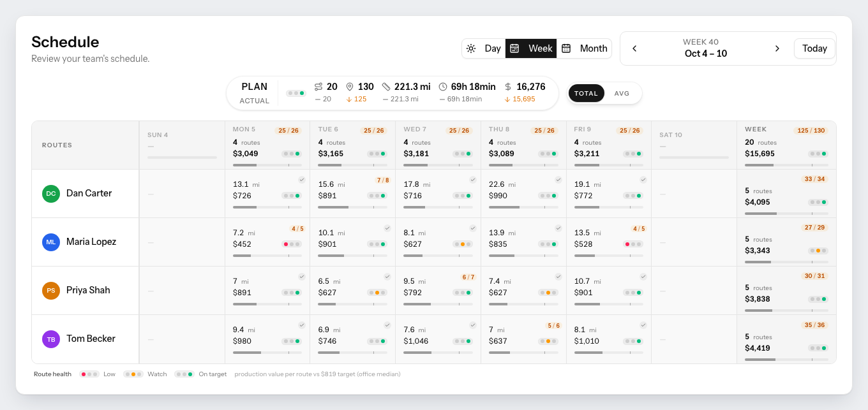Viewport: 868px width, 410px height.
Task: Click Priya Shah's Wednesday 6 / 7 badge
Action: pyautogui.click(x=468, y=277)
